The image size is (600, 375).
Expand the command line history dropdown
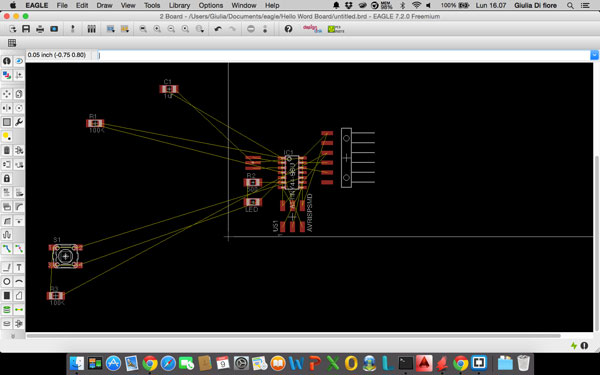coord(594,55)
